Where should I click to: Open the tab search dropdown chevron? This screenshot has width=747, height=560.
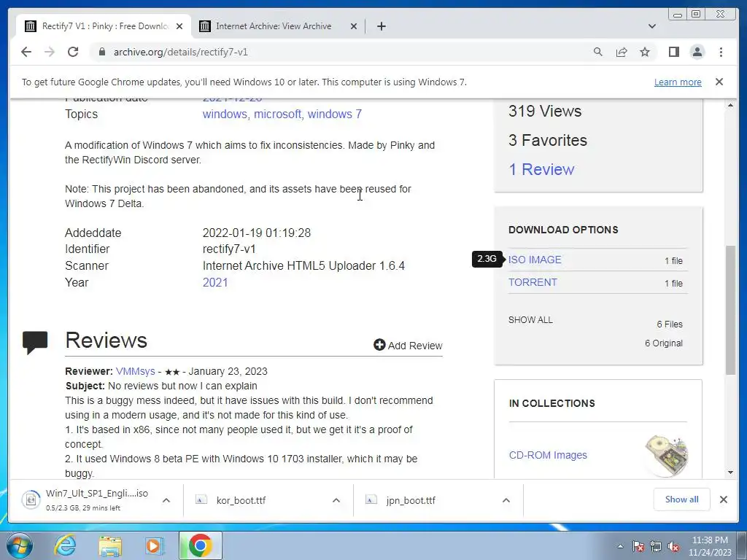(x=652, y=26)
